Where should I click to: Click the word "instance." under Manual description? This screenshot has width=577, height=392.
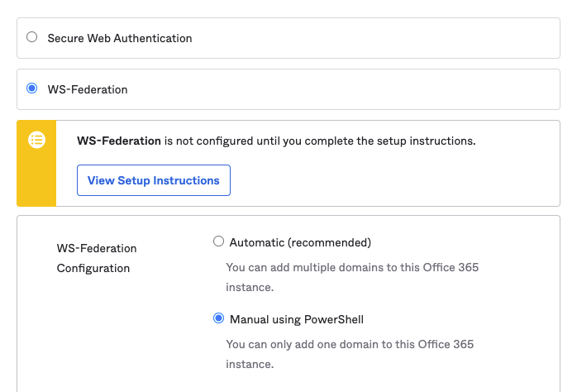coord(250,364)
